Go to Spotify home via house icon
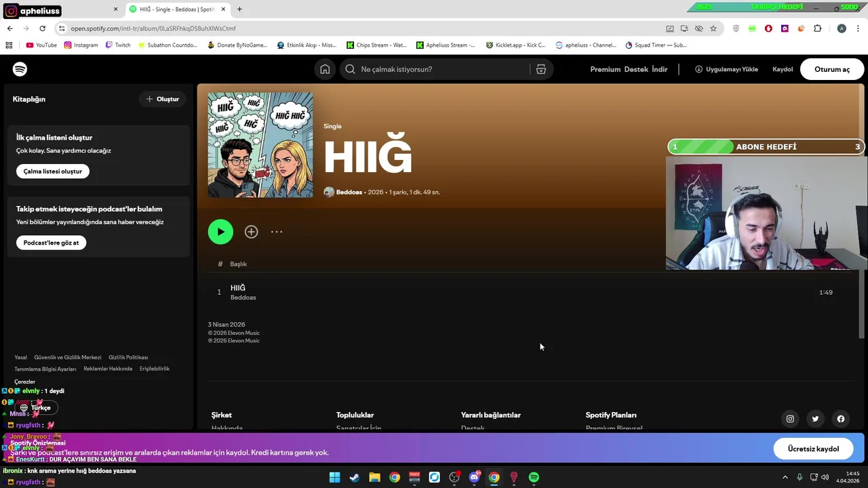 pos(325,69)
